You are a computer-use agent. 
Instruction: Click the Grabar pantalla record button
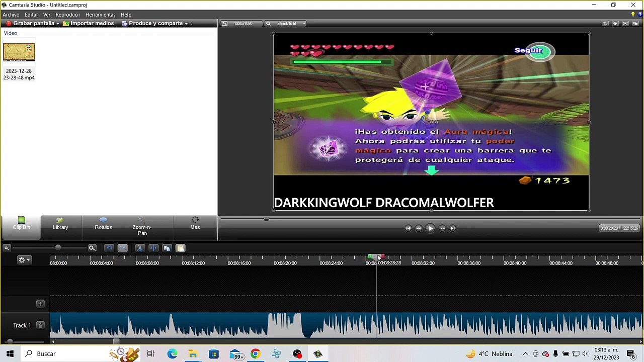point(30,23)
